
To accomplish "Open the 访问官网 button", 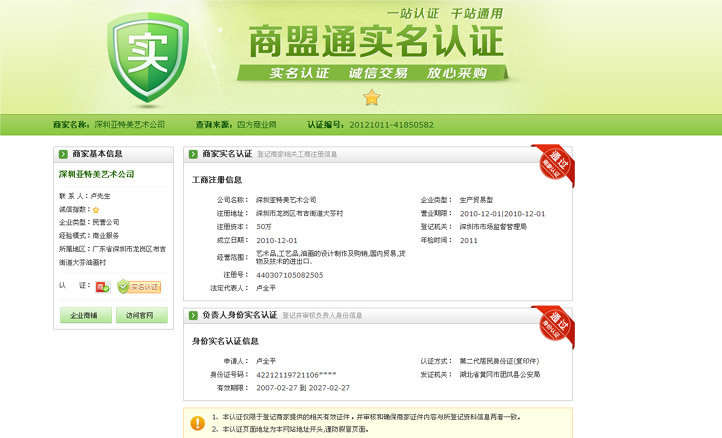I will click(x=141, y=315).
